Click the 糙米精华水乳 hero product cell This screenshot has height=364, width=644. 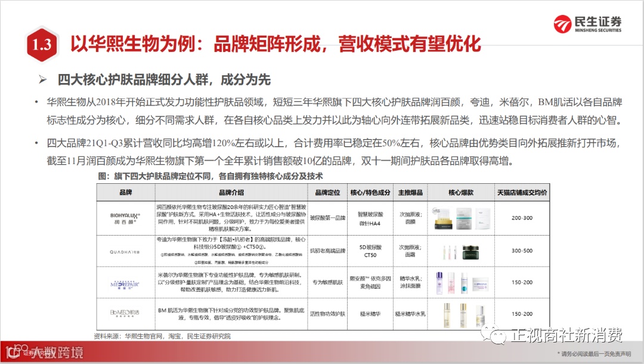point(410,314)
